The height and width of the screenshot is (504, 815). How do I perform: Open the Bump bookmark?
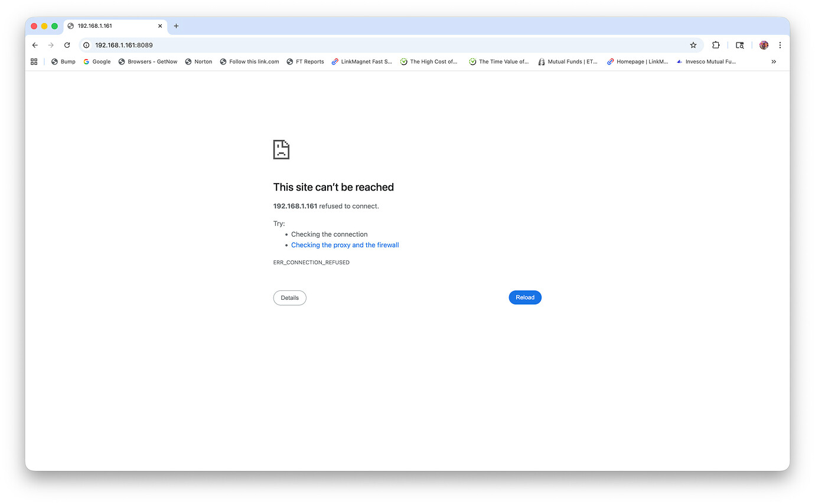pyautogui.click(x=63, y=61)
